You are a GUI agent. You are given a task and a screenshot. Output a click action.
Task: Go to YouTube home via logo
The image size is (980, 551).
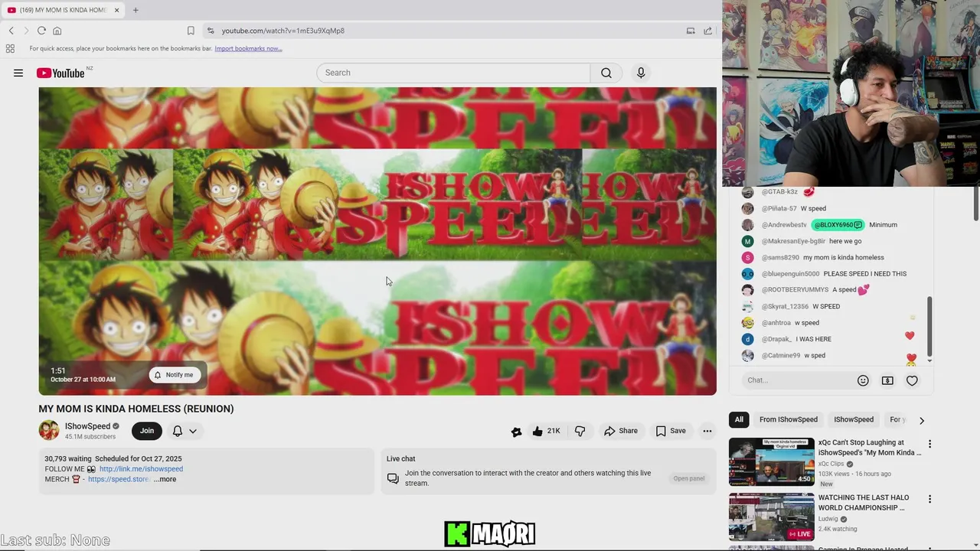point(60,73)
